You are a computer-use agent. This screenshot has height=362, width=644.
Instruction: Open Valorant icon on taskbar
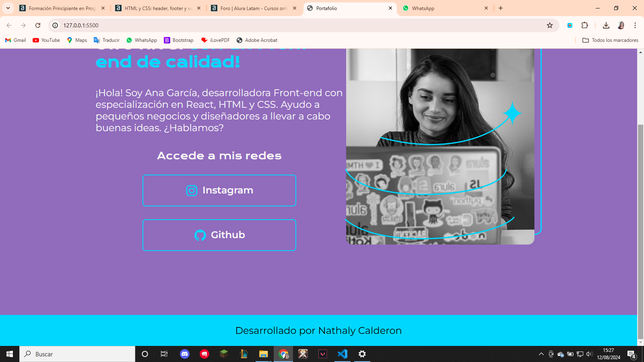(x=323, y=354)
